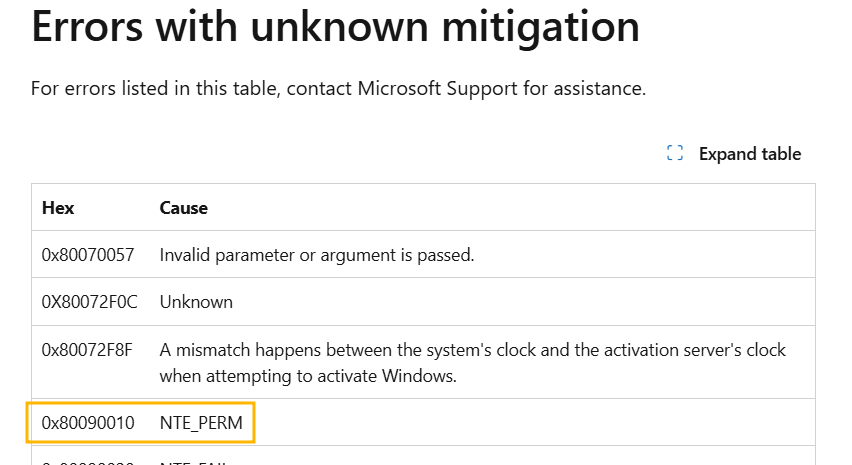
Task: Click the NTE_PERM cause cell
Action: point(201,423)
